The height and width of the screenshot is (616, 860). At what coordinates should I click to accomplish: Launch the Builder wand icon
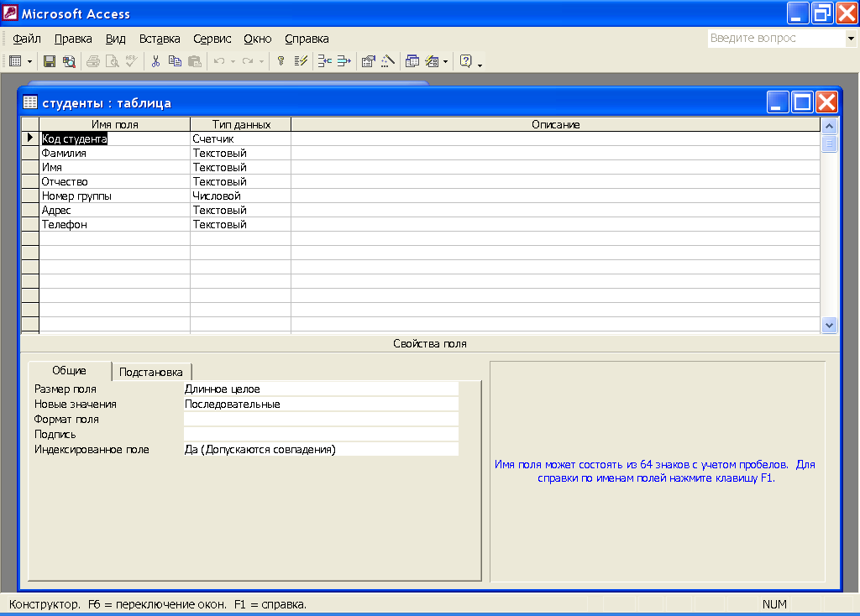[388, 61]
